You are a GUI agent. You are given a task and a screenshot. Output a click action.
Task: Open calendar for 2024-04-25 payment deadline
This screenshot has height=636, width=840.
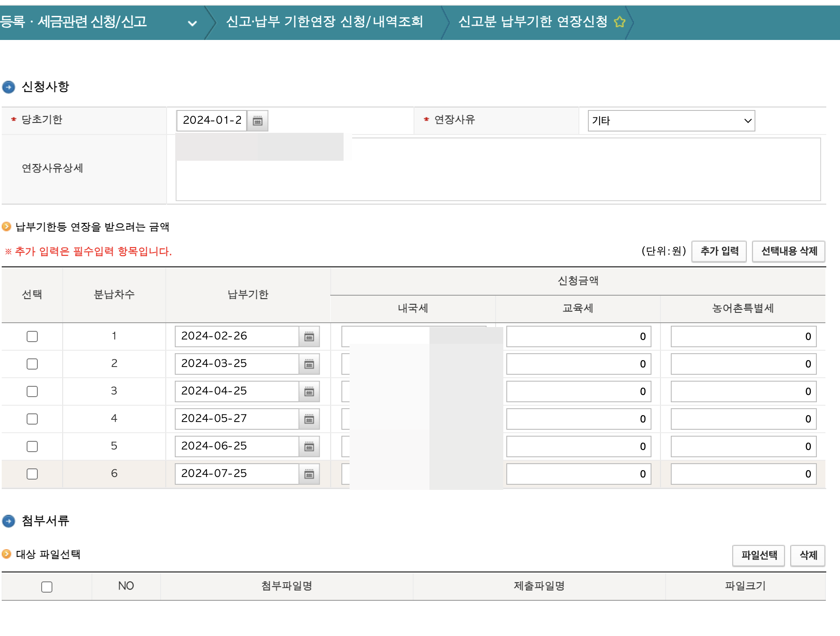point(309,391)
